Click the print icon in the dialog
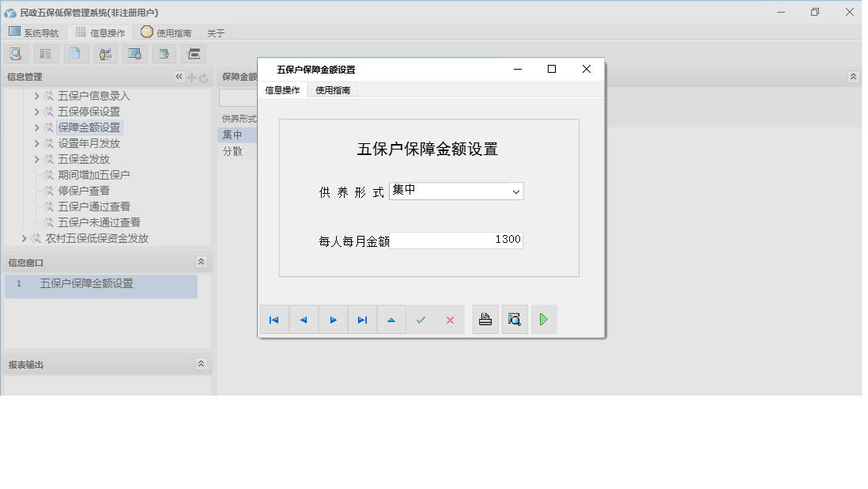 [x=485, y=320]
